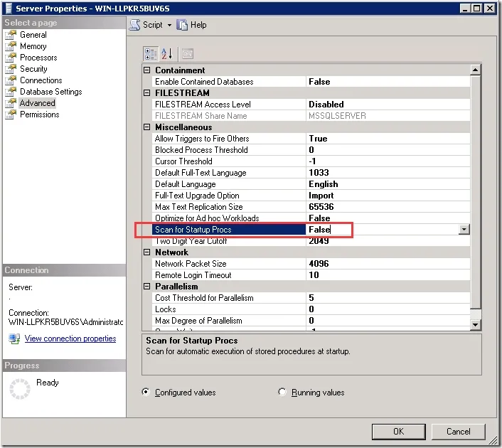Click the FILESTREAM Access Level value Disabled
This screenshot has height=448, width=502.
[326, 105]
